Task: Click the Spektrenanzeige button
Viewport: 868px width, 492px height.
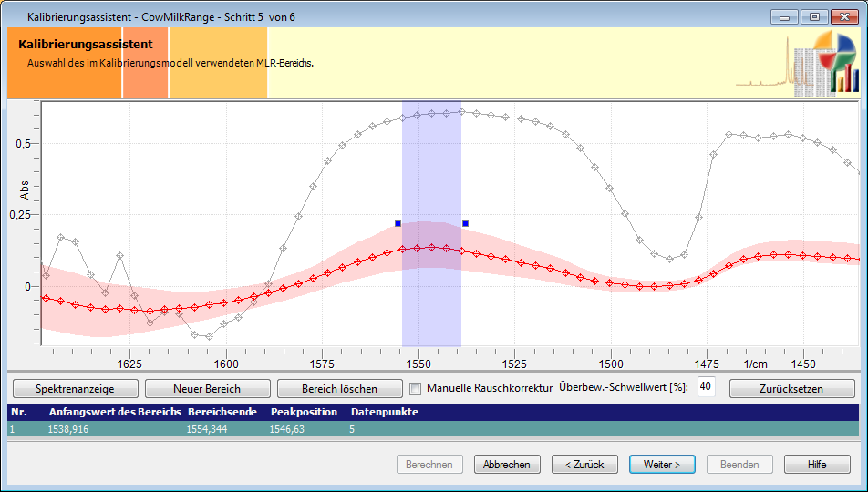Action: tap(75, 388)
